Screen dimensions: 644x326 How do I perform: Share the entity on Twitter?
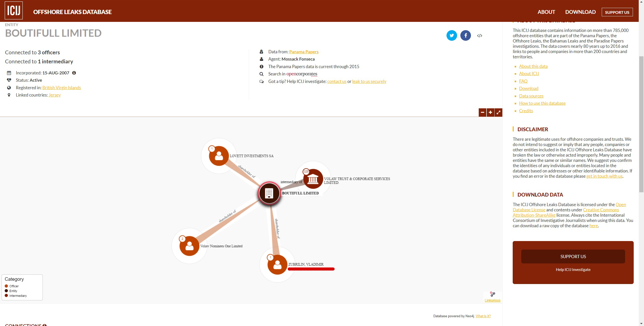pyautogui.click(x=452, y=35)
